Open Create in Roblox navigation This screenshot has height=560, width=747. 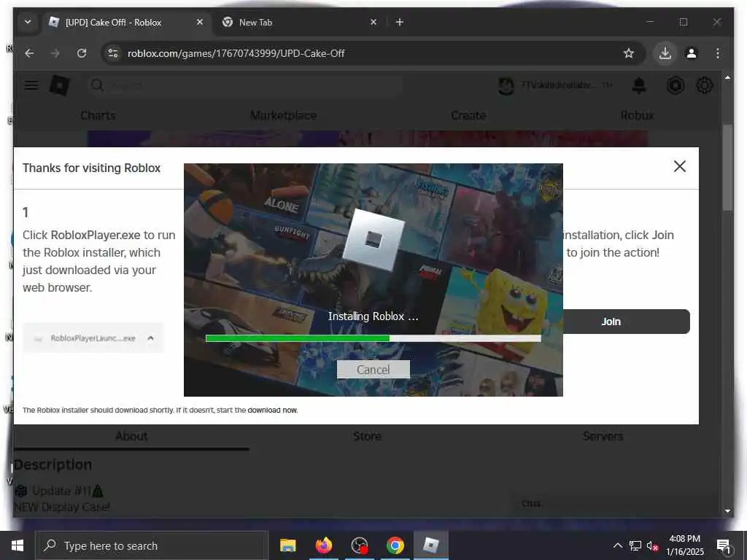tap(468, 116)
